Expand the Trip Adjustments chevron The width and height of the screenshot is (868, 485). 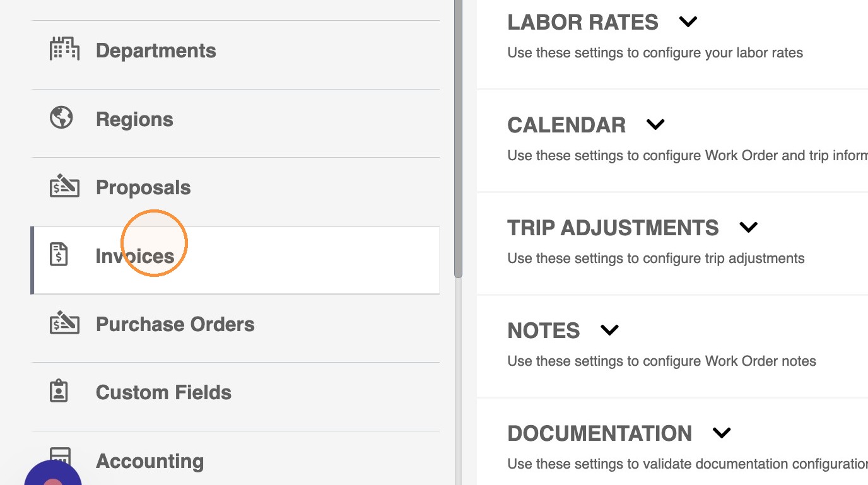pos(748,227)
